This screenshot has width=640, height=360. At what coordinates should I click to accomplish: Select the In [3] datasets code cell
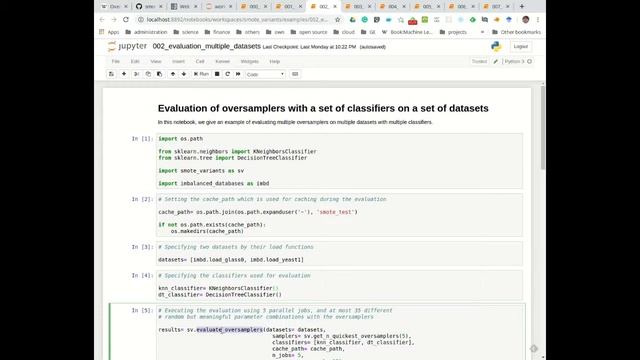339,253
